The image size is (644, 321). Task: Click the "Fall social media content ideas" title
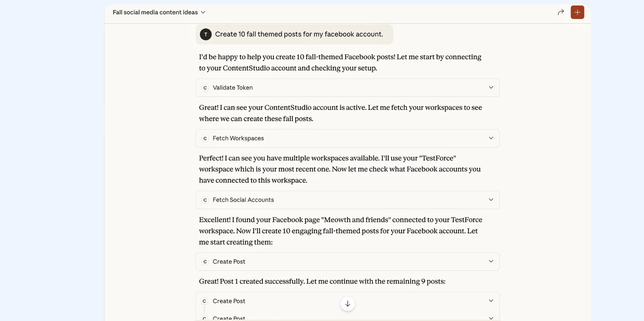point(155,12)
